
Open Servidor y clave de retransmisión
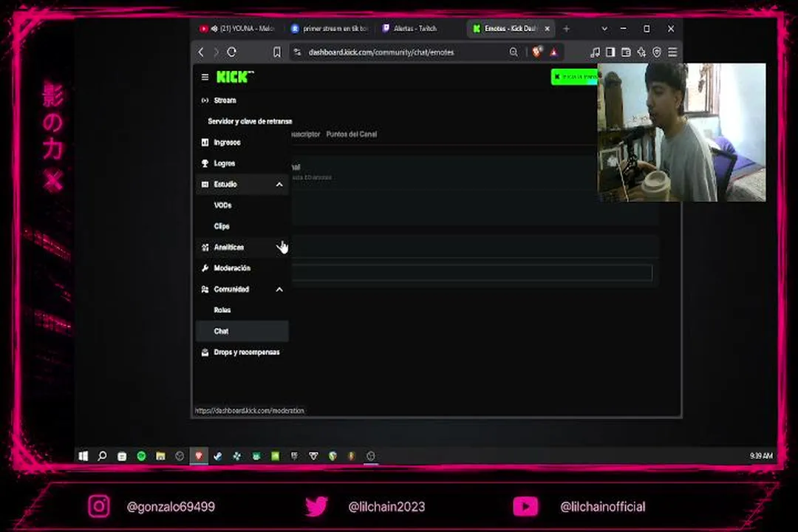(x=250, y=121)
